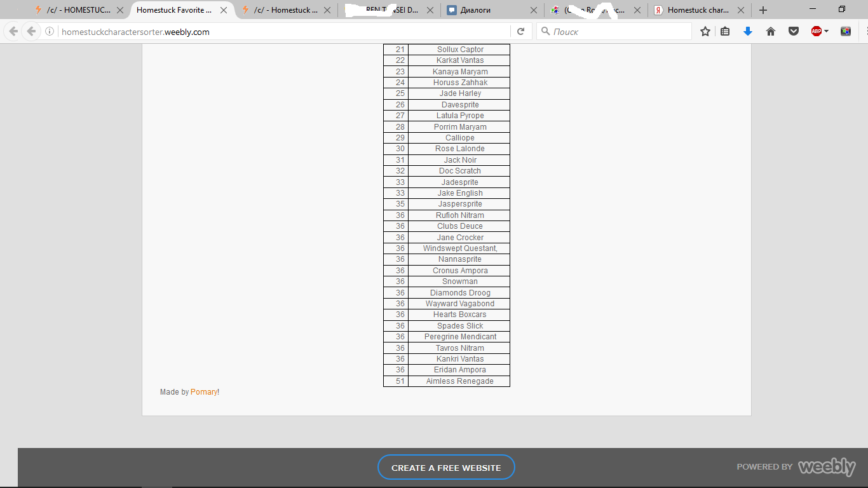The image size is (868, 488).
Task: Select 'Jadesprite' in the list
Action: tap(460, 182)
